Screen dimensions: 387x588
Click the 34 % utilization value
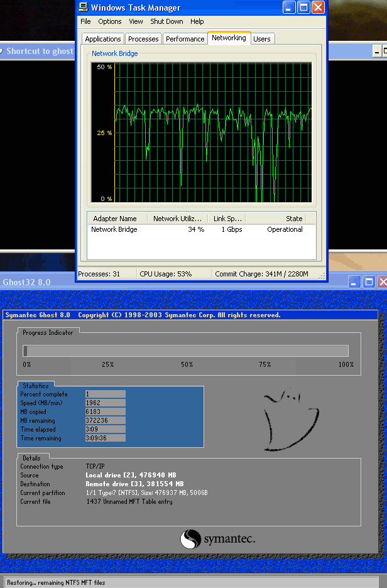(x=196, y=229)
